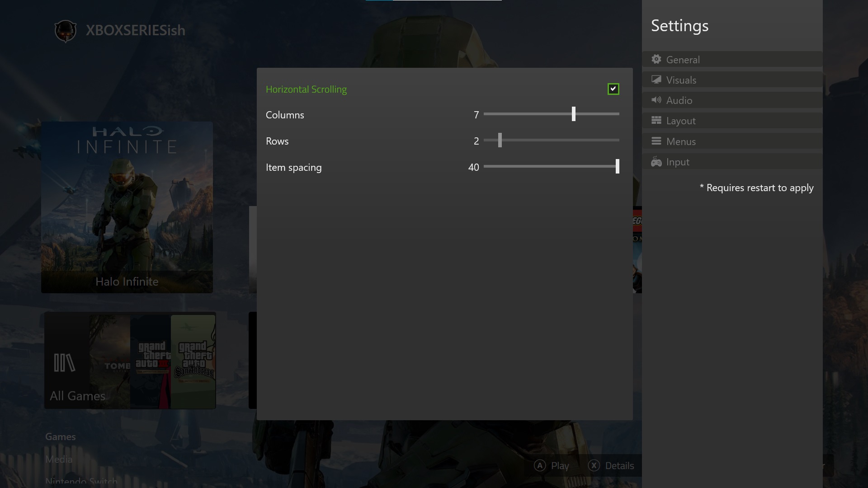868x488 pixels.
Task: Uncheck the Horizontal Scrolling checkbox
Action: (613, 89)
